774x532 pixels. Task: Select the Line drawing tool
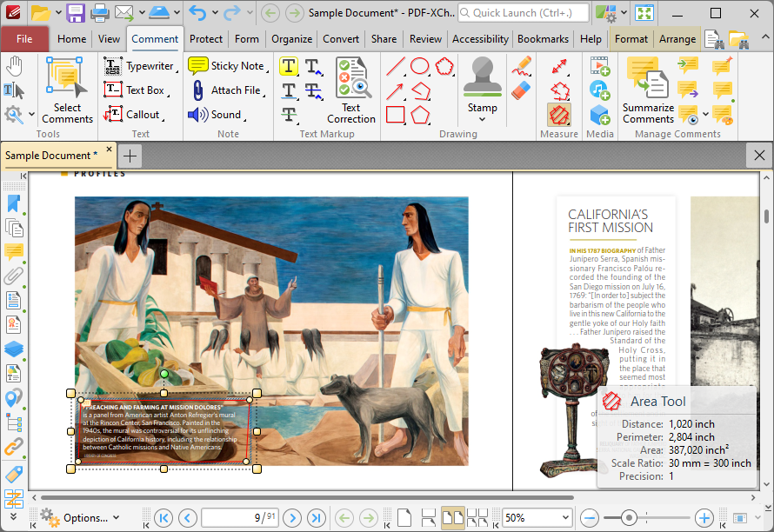click(396, 66)
